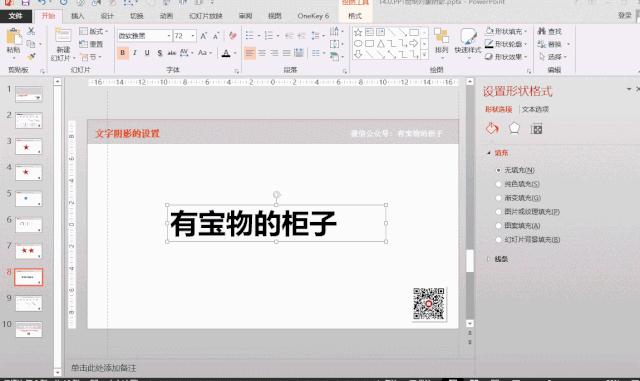Click 快速样式 quick styles button

pyautogui.click(x=468, y=42)
